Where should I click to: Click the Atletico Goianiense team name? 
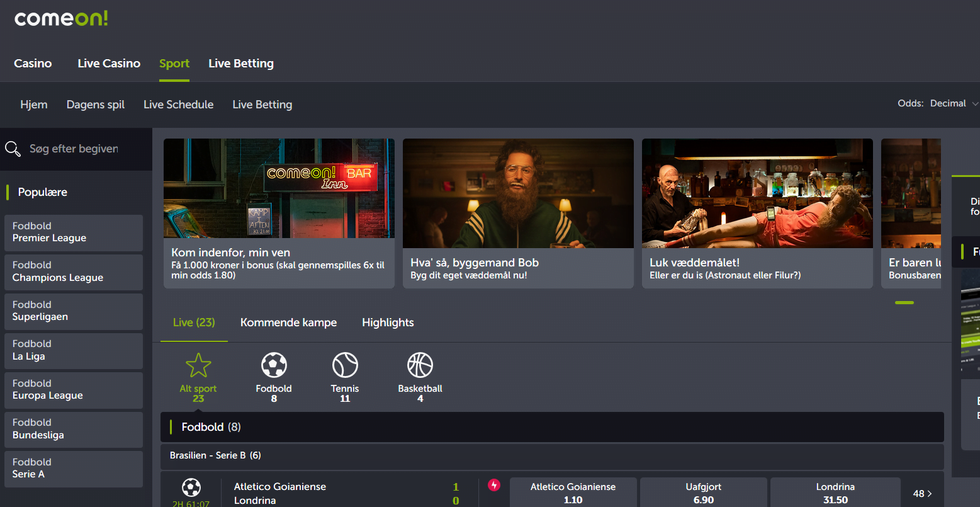tap(280, 487)
